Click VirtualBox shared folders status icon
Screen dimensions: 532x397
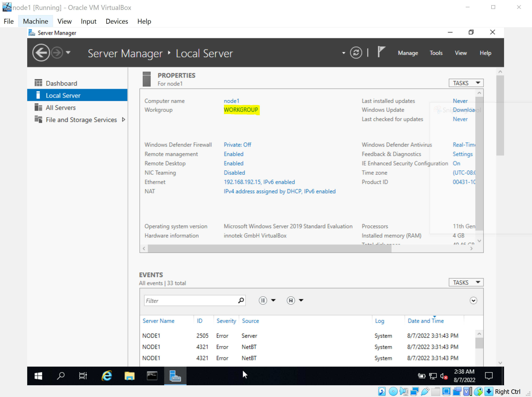coord(436,391)
